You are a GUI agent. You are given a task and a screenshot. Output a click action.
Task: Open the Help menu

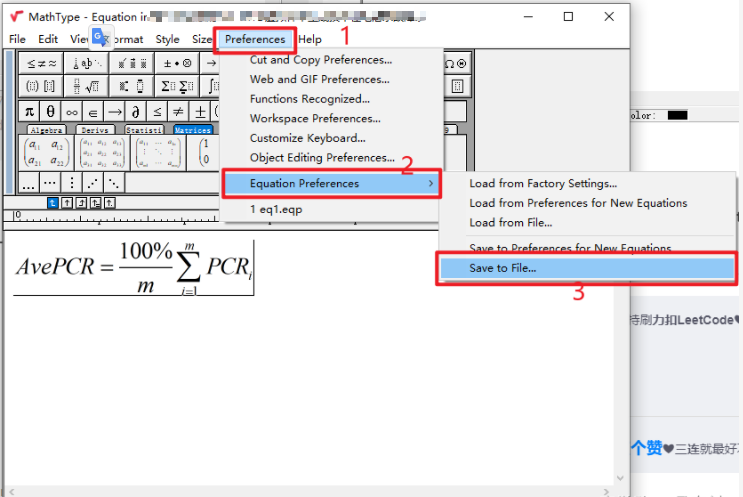[310, 39]
